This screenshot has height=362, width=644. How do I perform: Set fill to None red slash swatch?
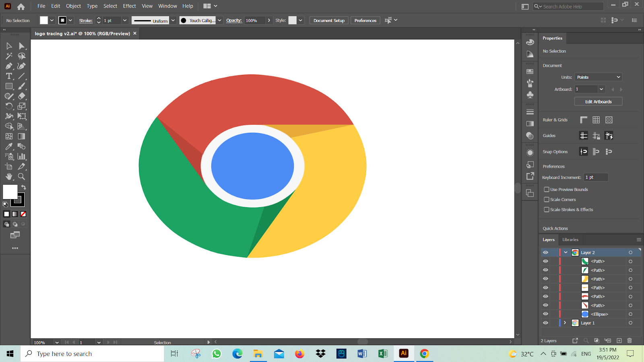point(23,214)
